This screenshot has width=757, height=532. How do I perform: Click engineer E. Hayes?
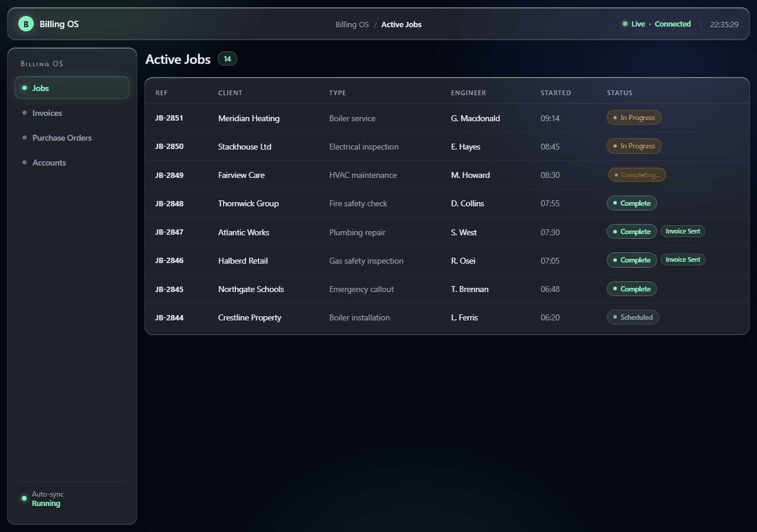coord(466,147)
